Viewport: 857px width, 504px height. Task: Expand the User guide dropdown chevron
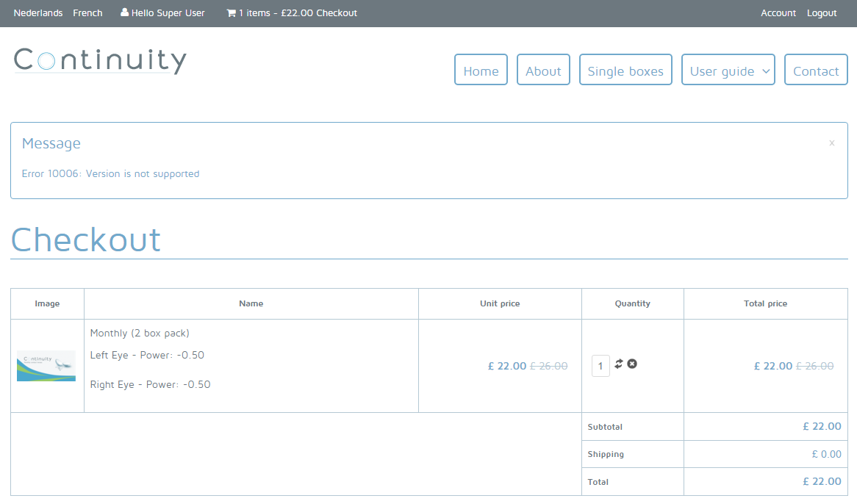click(x=766, y=71)
